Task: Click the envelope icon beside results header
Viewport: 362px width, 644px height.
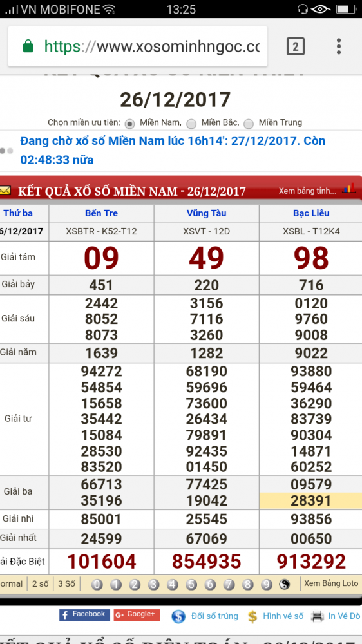Action: pos(5,191)
